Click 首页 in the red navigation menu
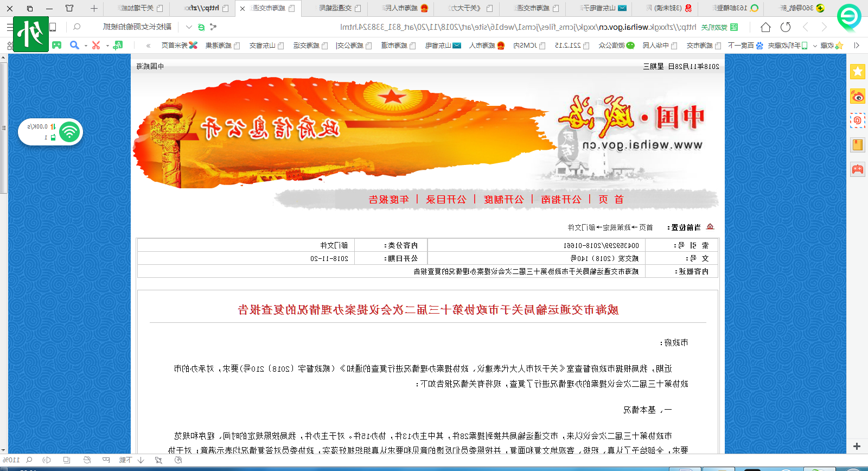This screenshot has height=471, width=868. tap(611, 200)
